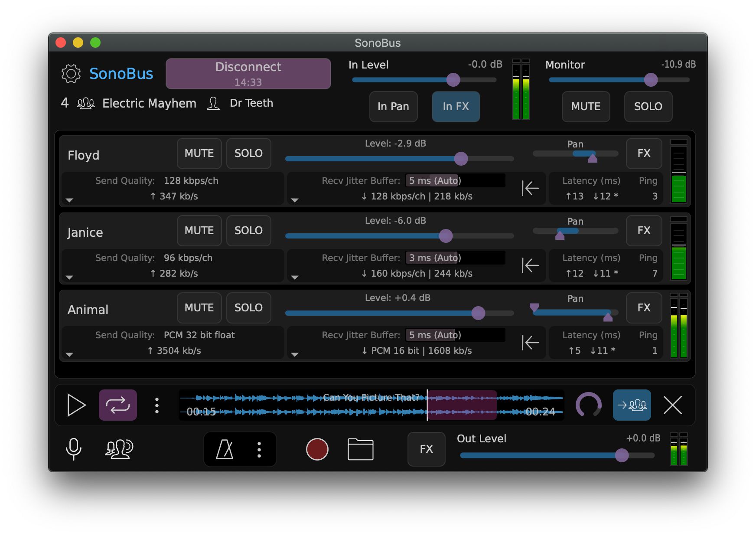The height and width of the screenshot is (536, 756).
Task: Reset Floyd's jitter buffer with the arrow icon
Action: 531,188
